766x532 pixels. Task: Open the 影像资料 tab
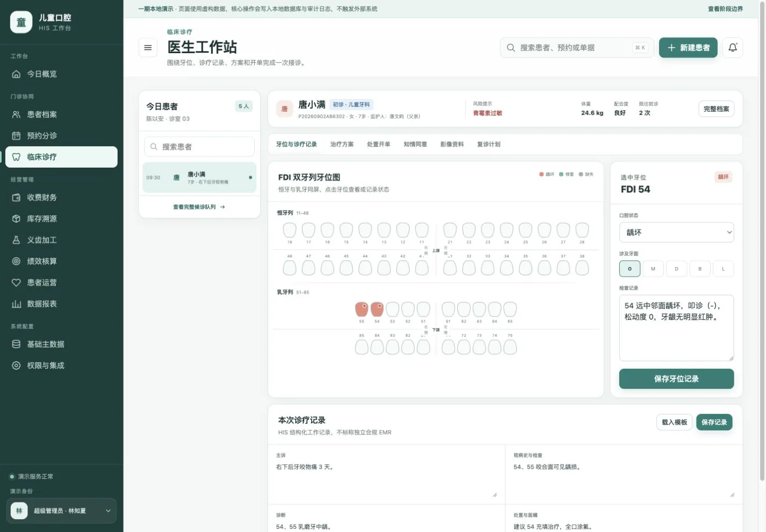(452, 145)
